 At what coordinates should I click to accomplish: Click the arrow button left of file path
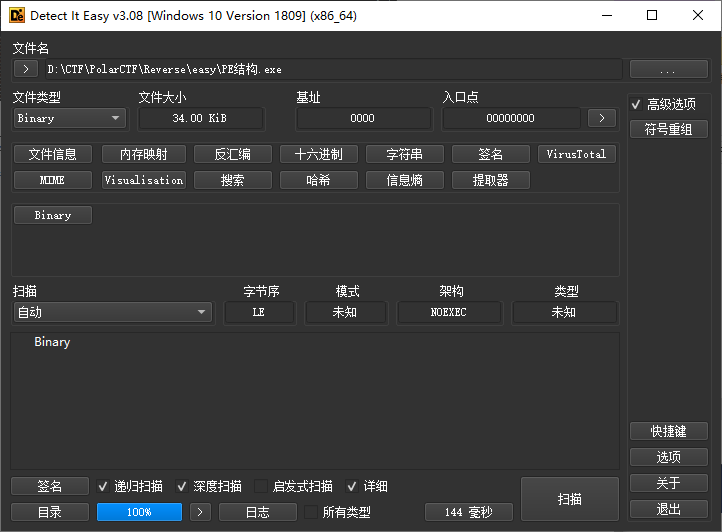[26, 69]
